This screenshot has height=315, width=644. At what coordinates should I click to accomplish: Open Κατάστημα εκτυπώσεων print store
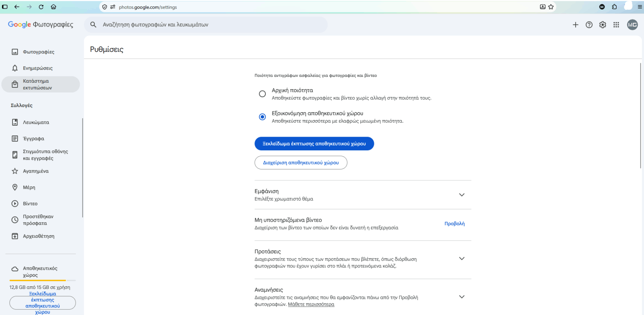(41, 84)
